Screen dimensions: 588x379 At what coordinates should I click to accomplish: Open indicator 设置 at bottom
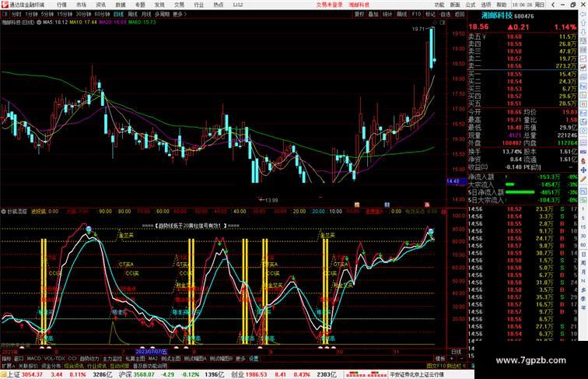point(254,359)
